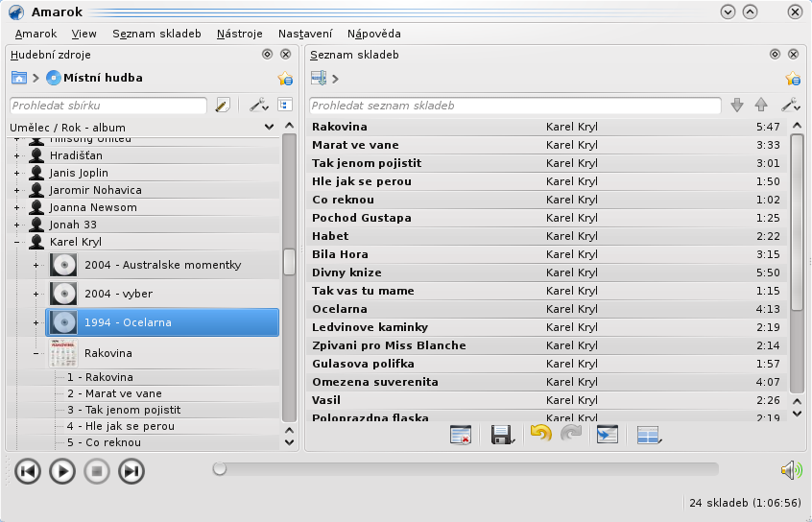
Task: Click the playlist vertical scrollbar handle
Action: click(797, 221)
